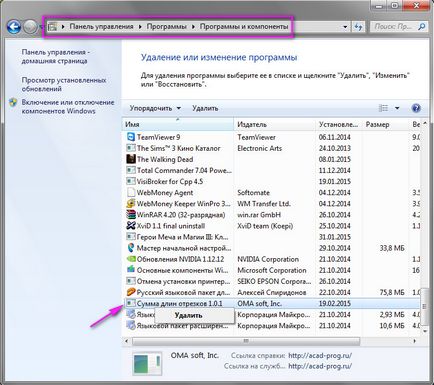Image resolution: width=434 pixels, height=385 pixels.
Task: Click the search magnifier icon
Action: coord(422,26)
